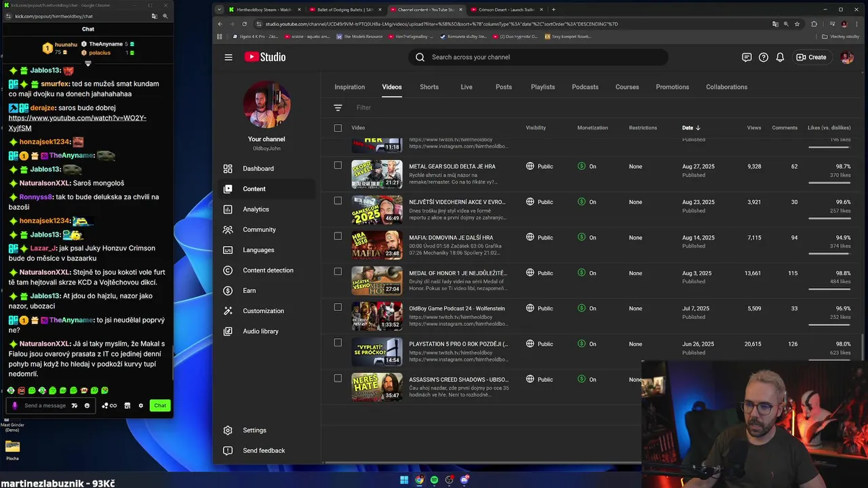
Task: Bookmark this page with the star icon
Action: (x=797, y=24)
